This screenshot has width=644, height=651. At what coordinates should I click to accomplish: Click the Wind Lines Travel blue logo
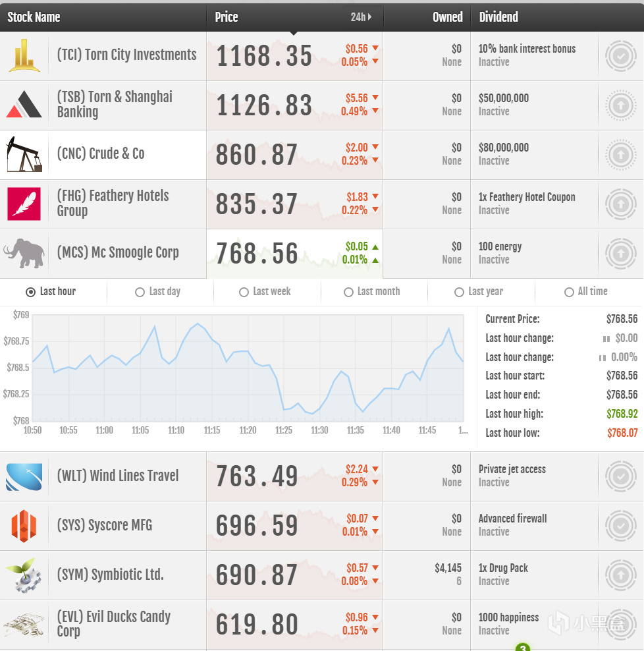tap(24, 476)
